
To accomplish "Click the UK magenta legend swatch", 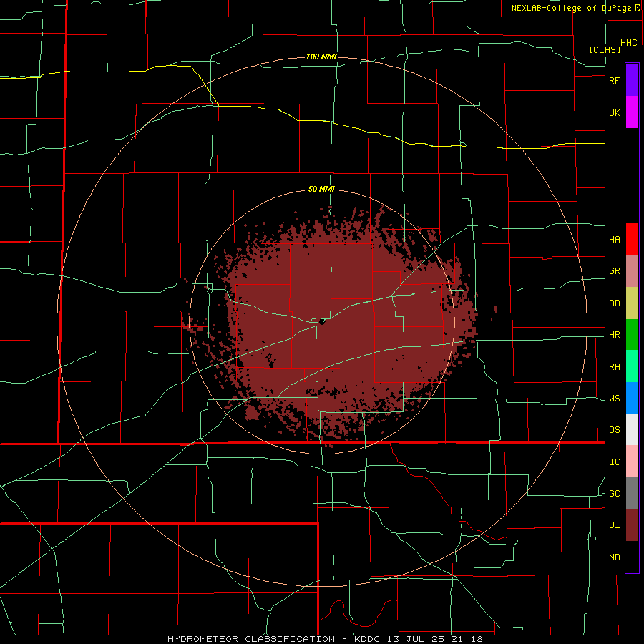I will click(x=632, y=112).
